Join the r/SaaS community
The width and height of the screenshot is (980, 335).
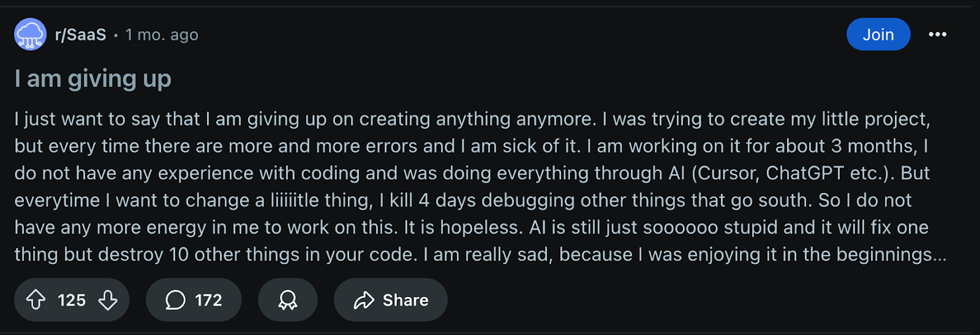(x=878, y=34)
